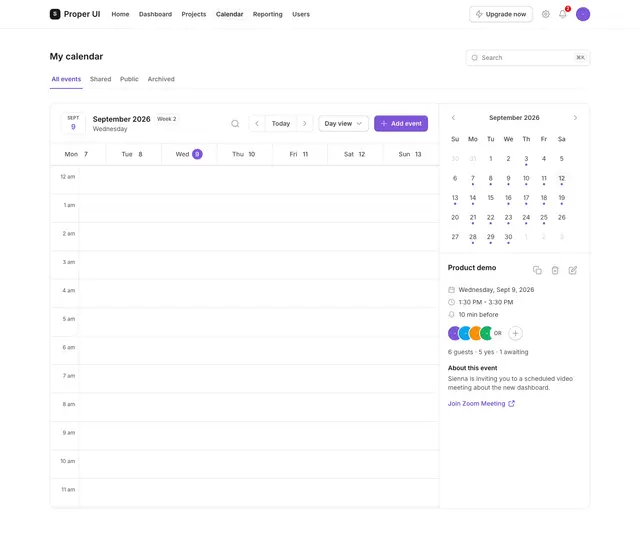Image resolution: width=640 pixels, height=551 pixels.
Task: Pick 25 in the mini calendar
Action: (544, 218)
